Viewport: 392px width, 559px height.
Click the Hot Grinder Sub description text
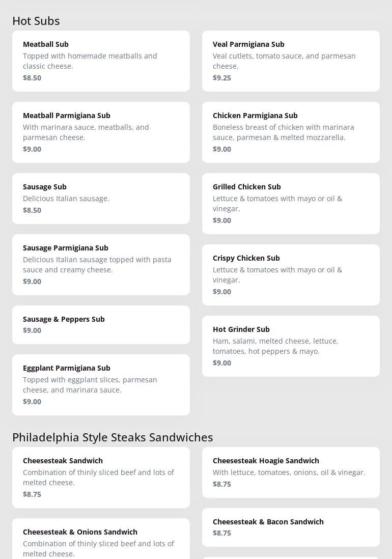pyautogui.click(x=275, y=346)
